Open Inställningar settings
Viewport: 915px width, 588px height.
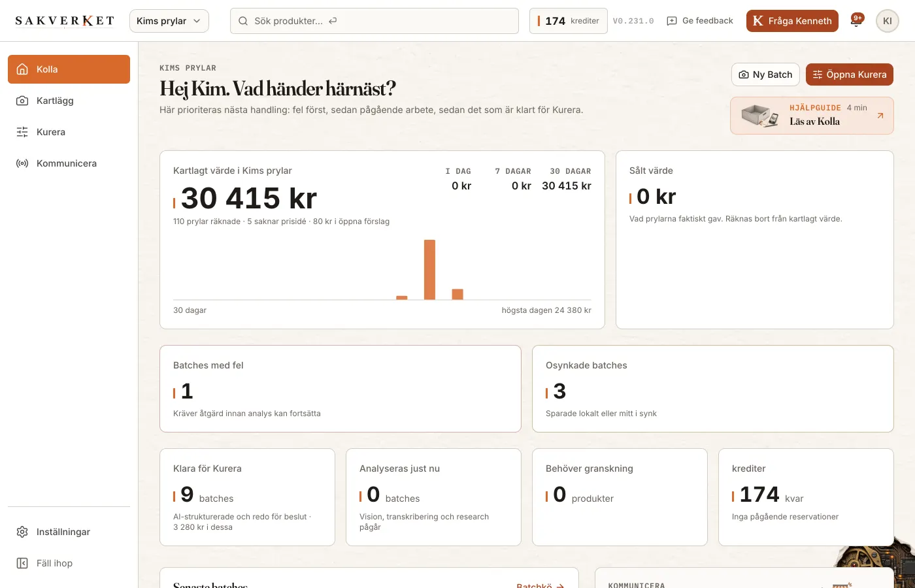tap(69, 532)
